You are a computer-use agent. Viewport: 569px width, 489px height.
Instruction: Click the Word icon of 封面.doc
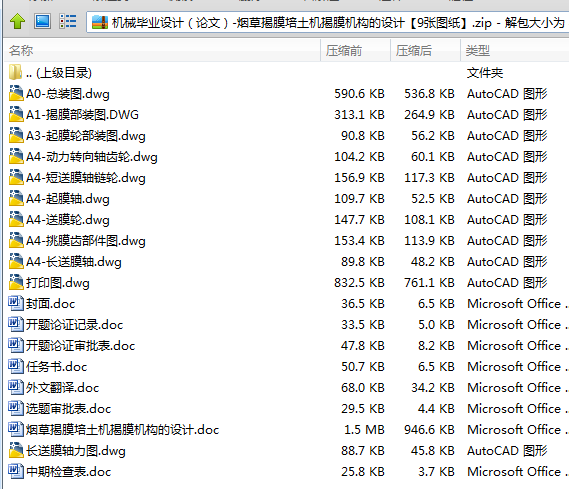click(x=16, y=303)
